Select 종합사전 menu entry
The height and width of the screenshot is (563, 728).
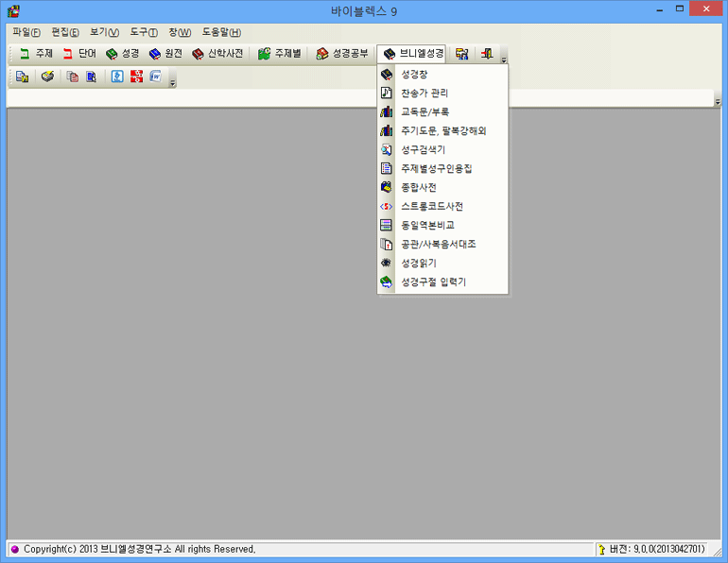(442, 187)
